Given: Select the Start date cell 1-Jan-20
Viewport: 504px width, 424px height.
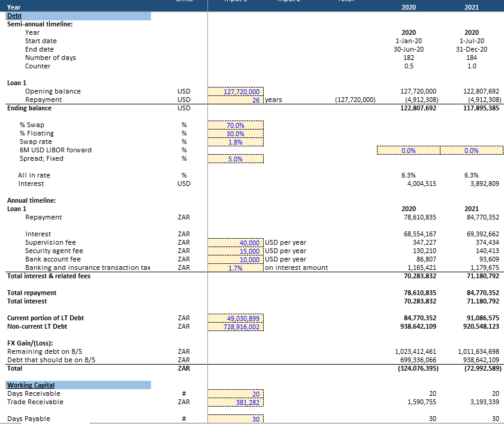Looking at the screenshot, I should (x=409, y=41).
